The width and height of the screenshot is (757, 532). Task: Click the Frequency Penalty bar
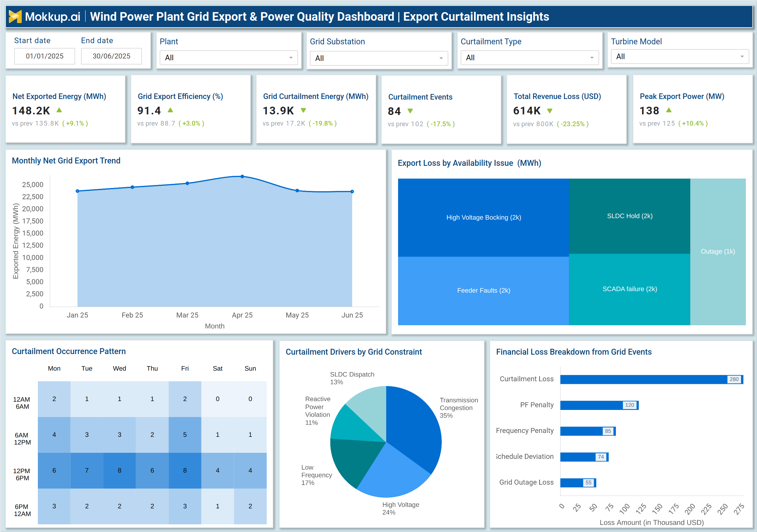(x=588, y=431)
